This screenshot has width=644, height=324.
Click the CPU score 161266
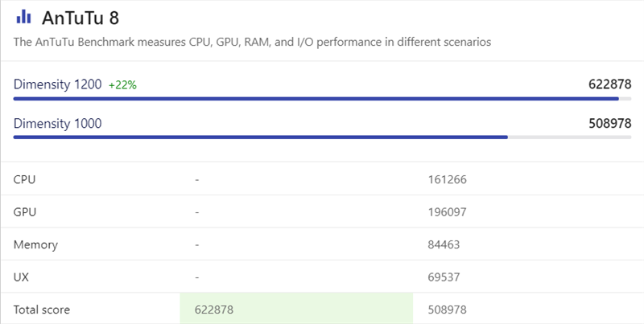point(448,179)
